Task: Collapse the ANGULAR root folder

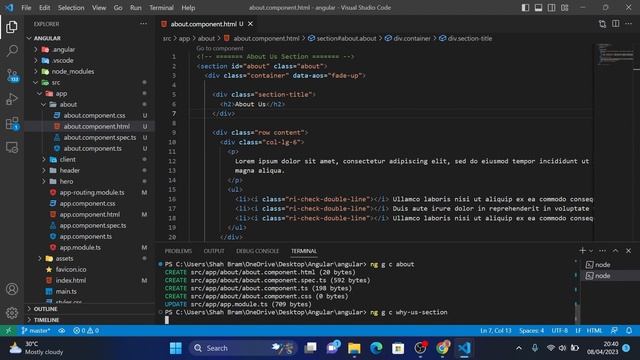Action: pyautogui.click(x=47, y=38)
